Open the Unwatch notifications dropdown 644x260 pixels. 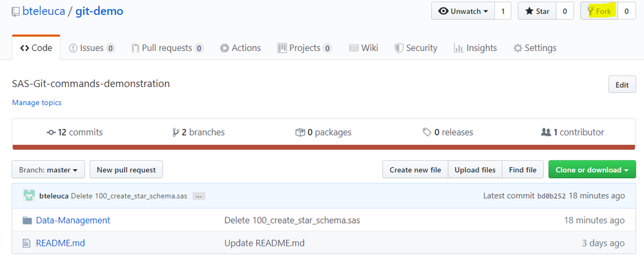(x=463, y=11)
